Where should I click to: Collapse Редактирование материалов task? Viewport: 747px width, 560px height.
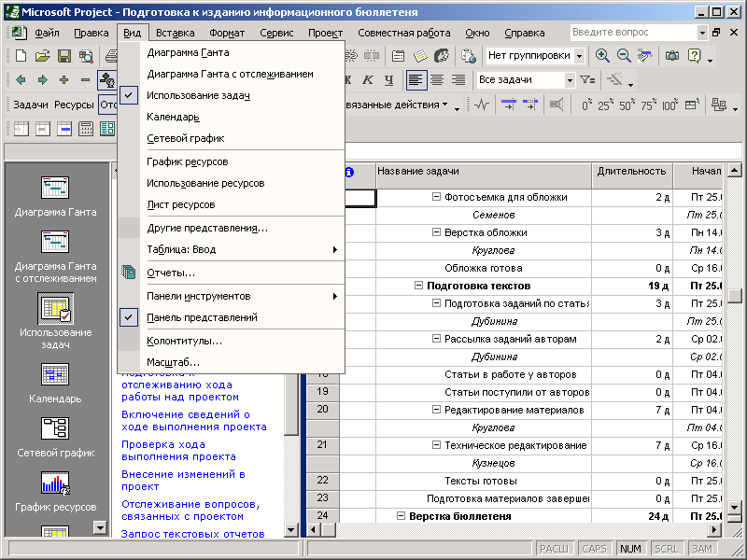(x=436, y=410)
